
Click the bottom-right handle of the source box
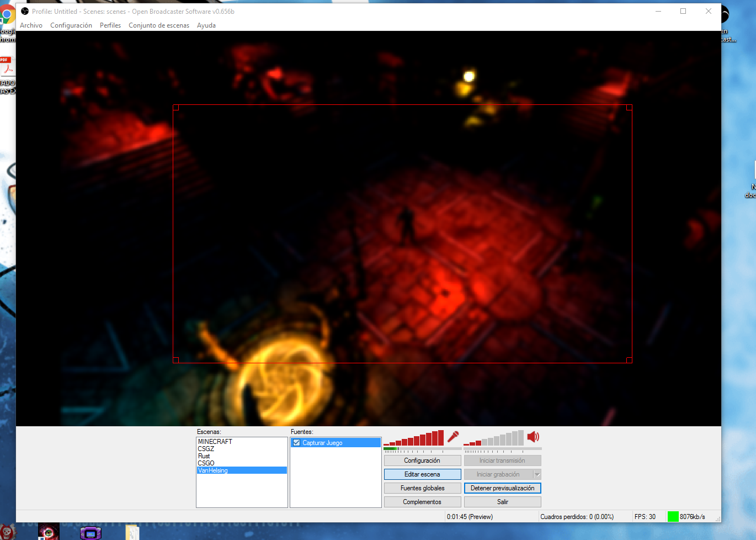(x=629, y=360)
